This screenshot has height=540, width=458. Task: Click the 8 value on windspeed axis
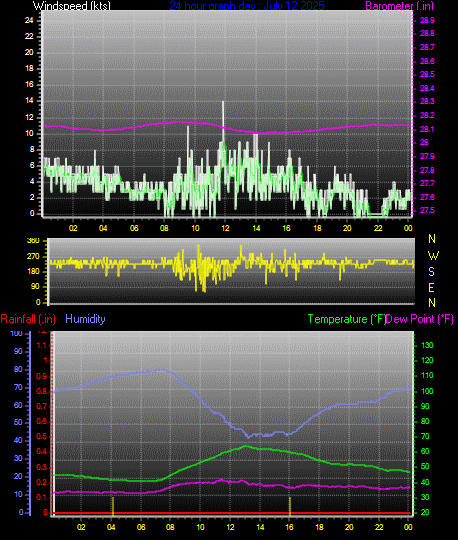(x=32, y=149)
